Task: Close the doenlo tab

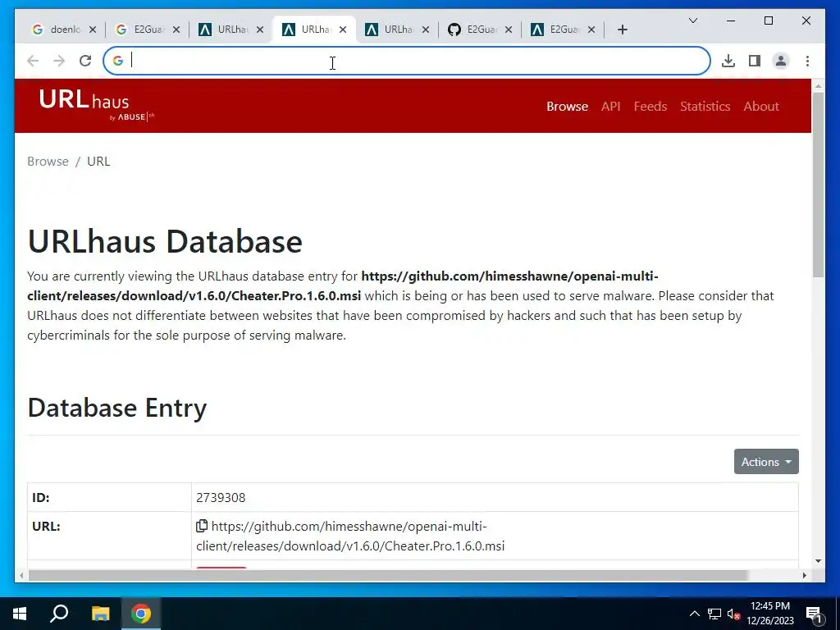Action: point(93,30)
